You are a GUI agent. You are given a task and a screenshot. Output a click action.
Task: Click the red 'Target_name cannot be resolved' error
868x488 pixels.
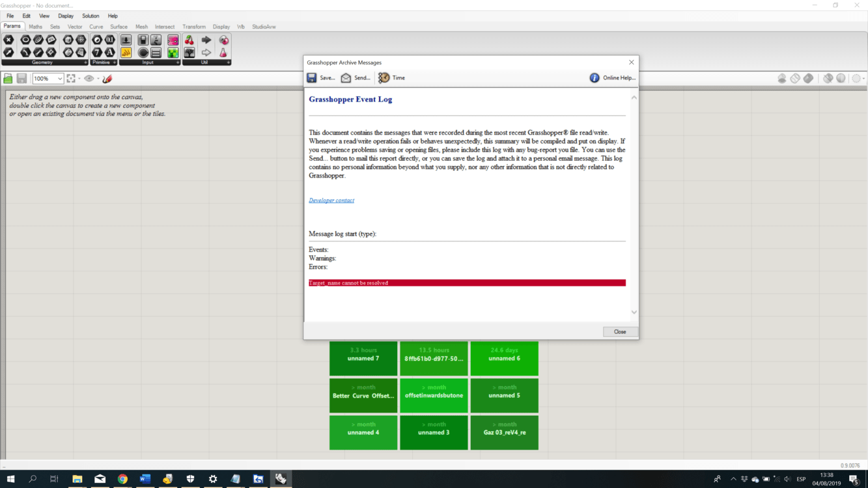(x=467, y=283)
